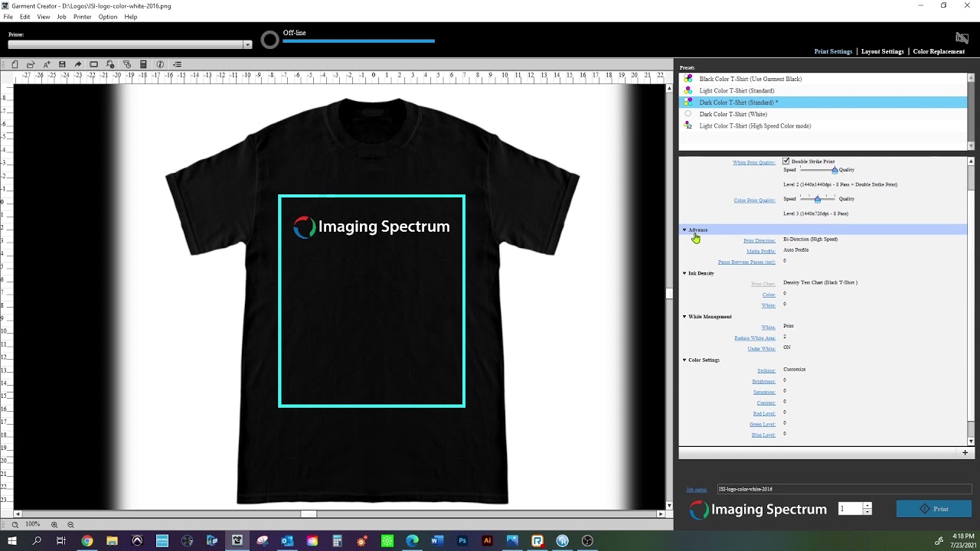Click the Imaging Spectrum logo on the shirt
Viewport: 980px width, 551px height.
[x=371, y=227]
